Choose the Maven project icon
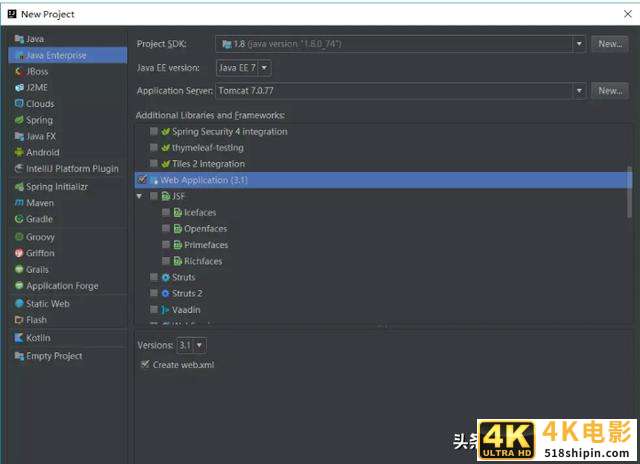 click(x=19, y=202)
